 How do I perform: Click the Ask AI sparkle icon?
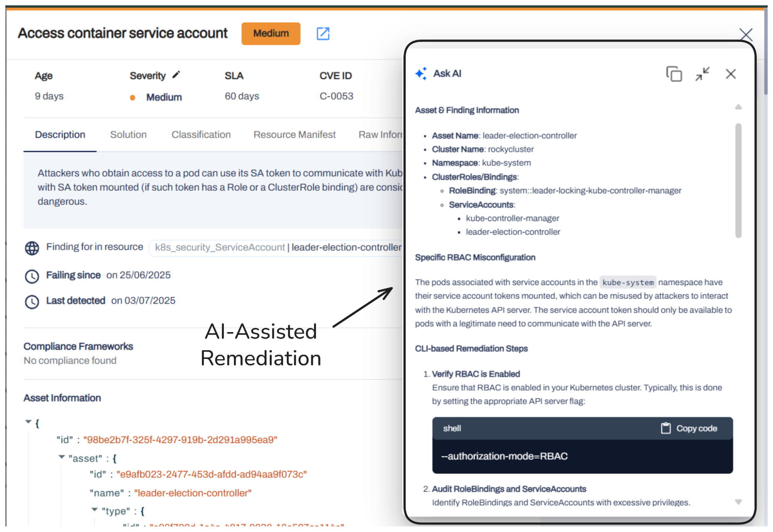point(421,73)
